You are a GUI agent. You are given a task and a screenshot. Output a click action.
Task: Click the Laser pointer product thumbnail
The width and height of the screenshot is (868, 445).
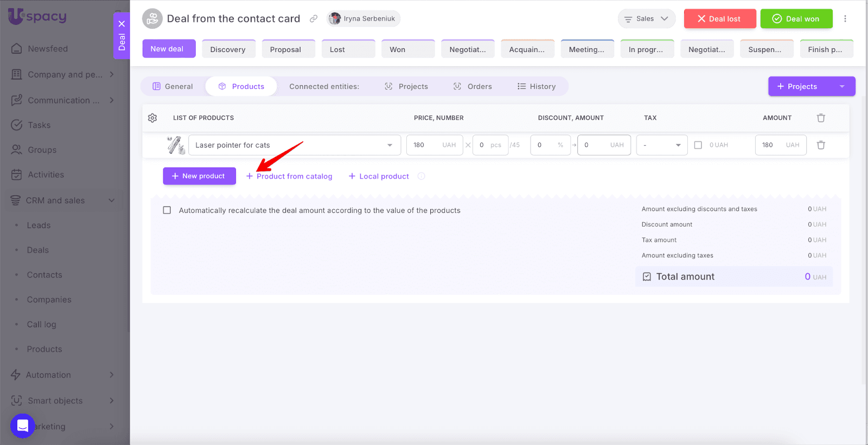176,145
